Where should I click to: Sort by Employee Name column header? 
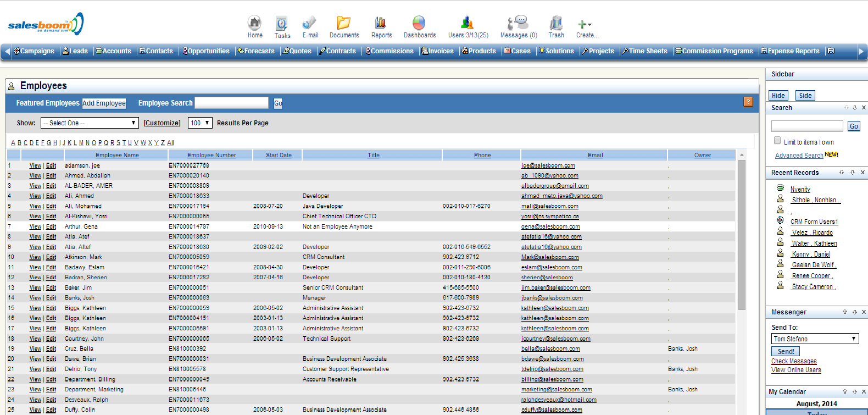point(117,155)
